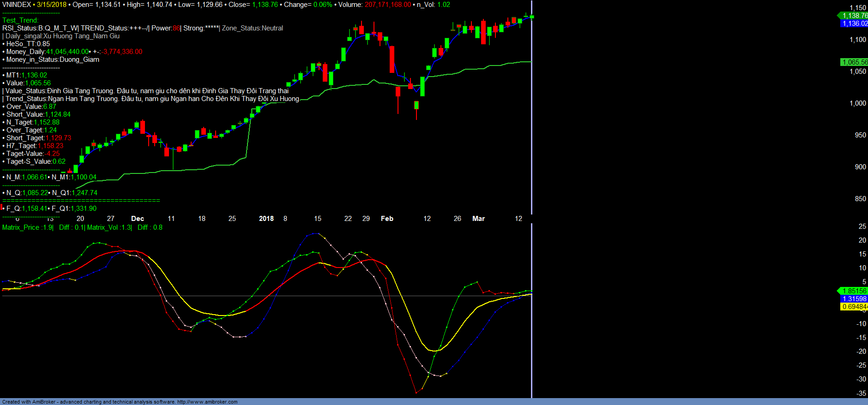Select the yellow 0.69484 indicator tag
Image resolution: width=868 pixels, height=405 pixels.
pos(854,307)
